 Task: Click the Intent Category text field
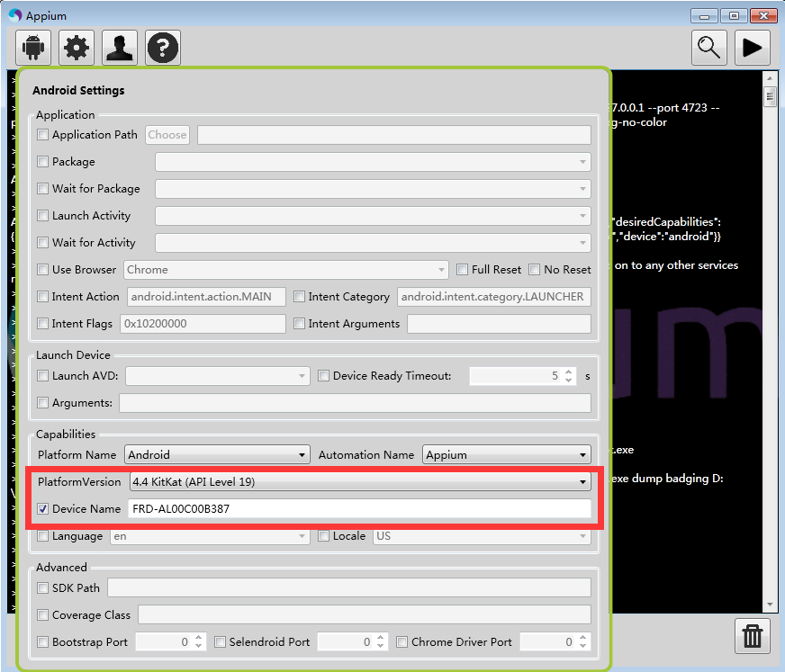pyautogui.click(x=494, y=297)
